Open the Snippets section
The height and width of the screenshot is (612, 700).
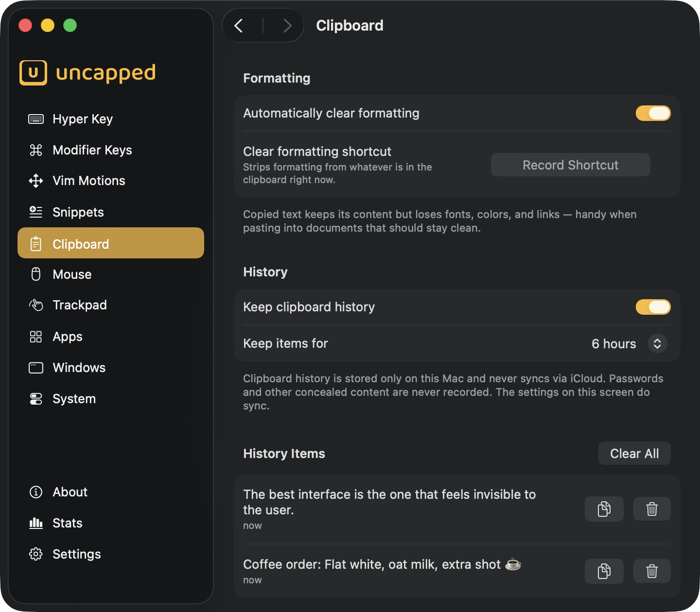[x=111, y=212]
